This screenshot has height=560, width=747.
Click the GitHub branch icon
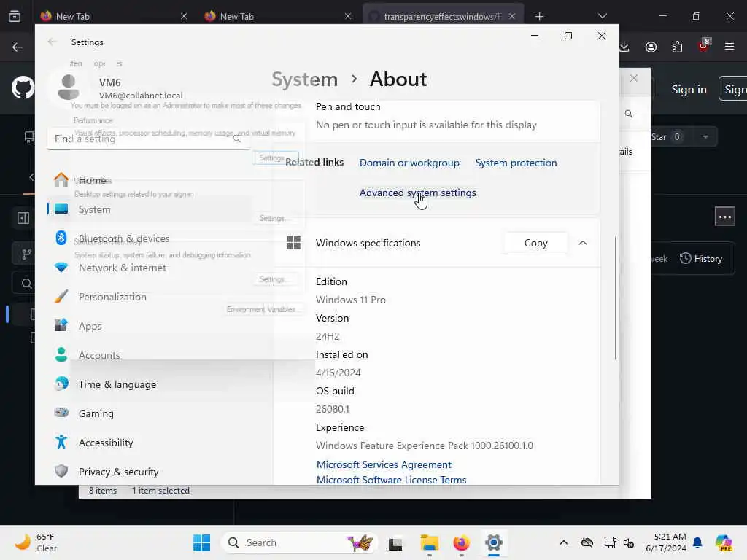[x=27, y=254]
